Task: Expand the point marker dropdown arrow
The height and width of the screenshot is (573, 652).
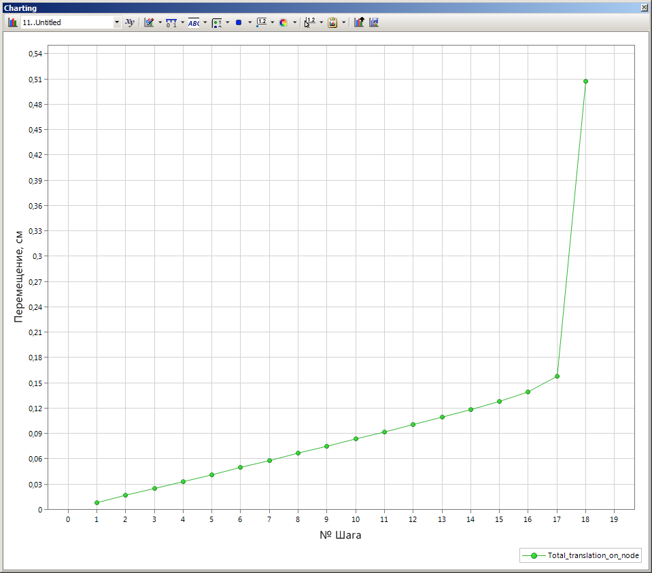Action: (x=250, y=22)
